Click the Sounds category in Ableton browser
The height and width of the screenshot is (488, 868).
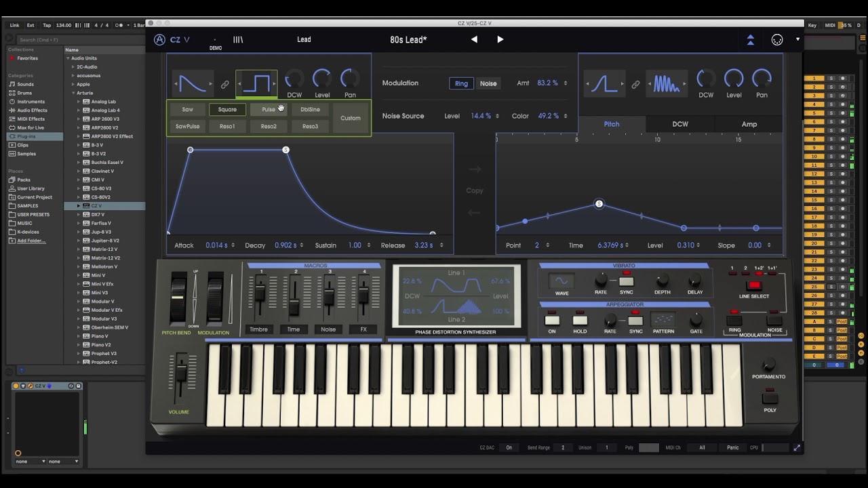click(x=25, y=84)
